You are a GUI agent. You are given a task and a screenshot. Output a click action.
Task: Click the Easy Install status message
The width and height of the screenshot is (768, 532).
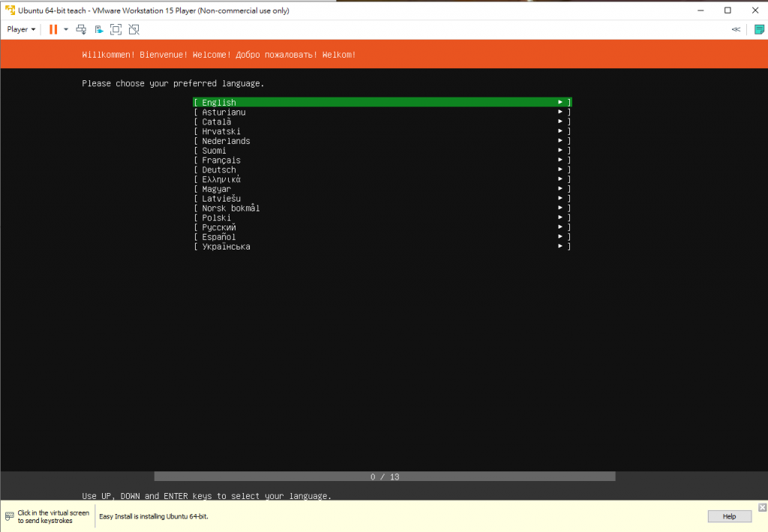pyautogui.click(x=153, y=516)
